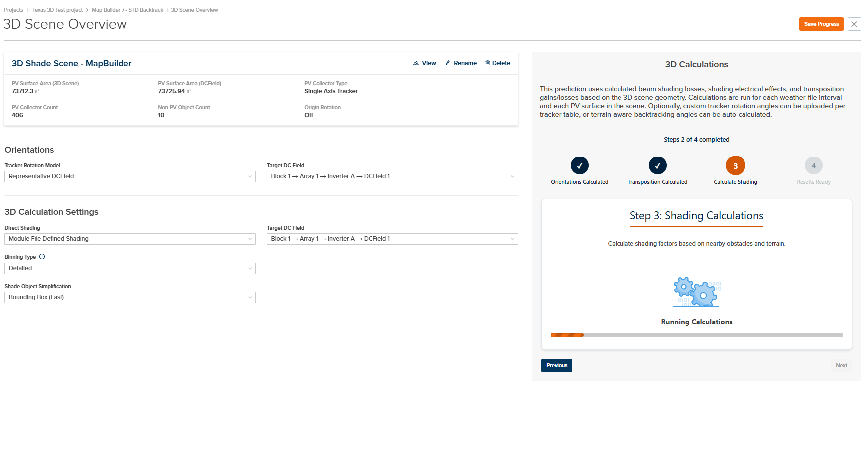Click the Transposition Calculated label
868x471 pixels.
[x=657, y=182]
